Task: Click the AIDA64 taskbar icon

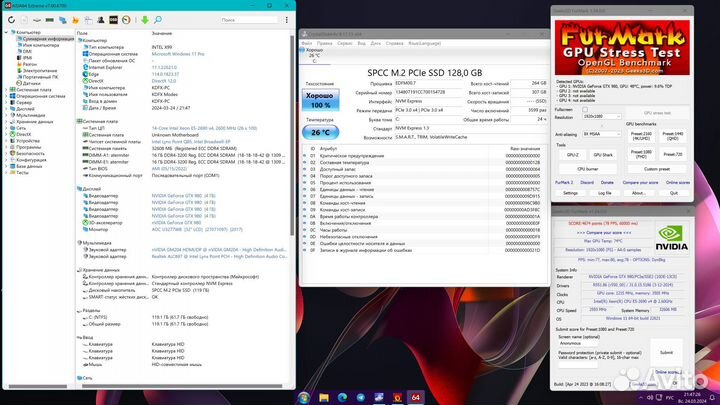Action: [x=416, y=398]
